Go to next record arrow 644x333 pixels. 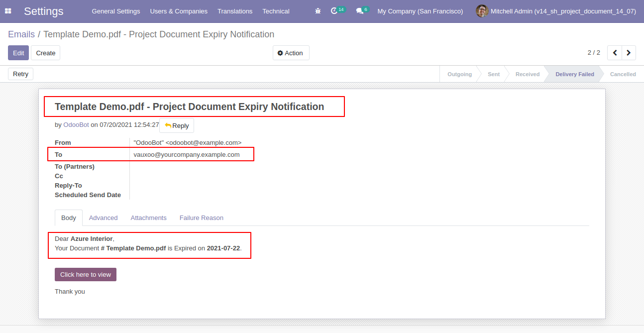pos(629,53)
